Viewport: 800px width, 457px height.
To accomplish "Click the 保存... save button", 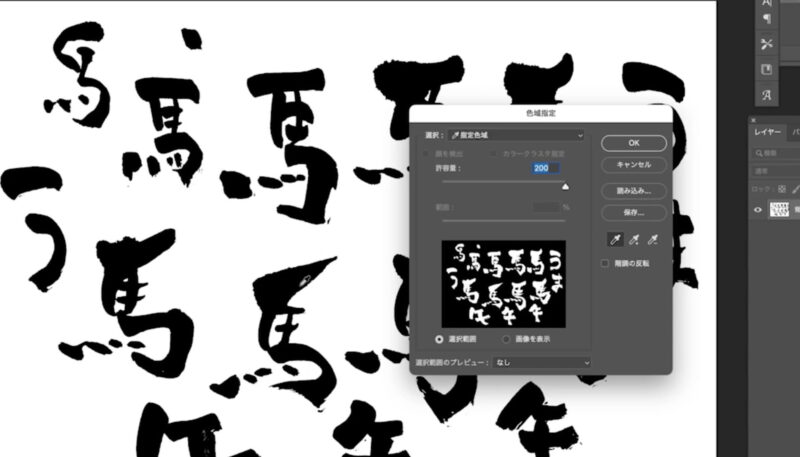I will coord(634,213).
